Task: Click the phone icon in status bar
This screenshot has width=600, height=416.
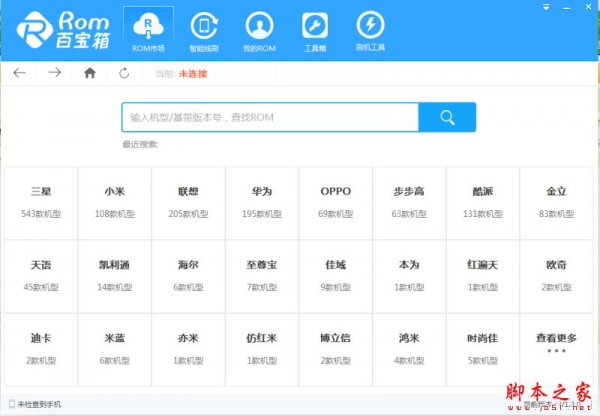Action: (11, 404)
